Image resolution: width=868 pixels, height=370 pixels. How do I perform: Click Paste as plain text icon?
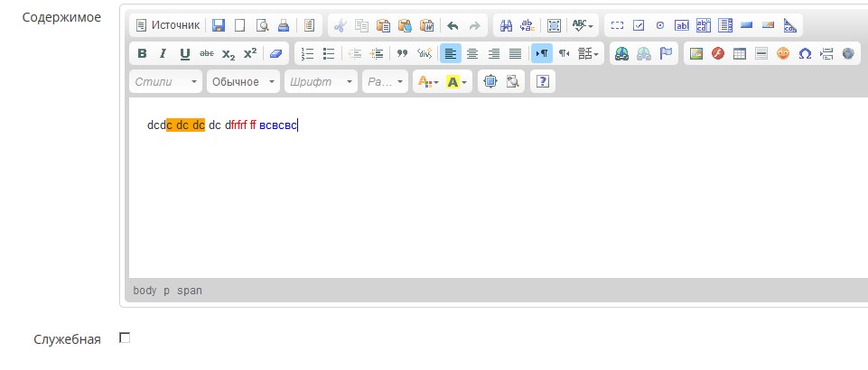click(x=405, y=25)
